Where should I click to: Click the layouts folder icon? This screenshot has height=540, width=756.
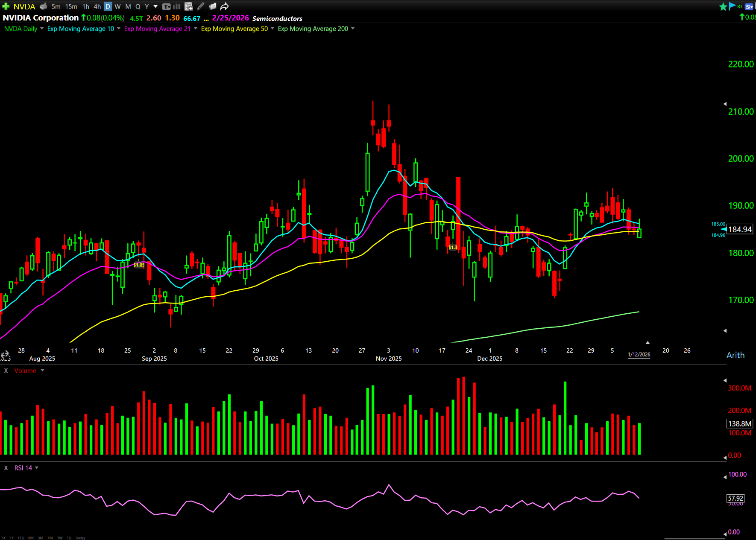click(x=212, y=6)
